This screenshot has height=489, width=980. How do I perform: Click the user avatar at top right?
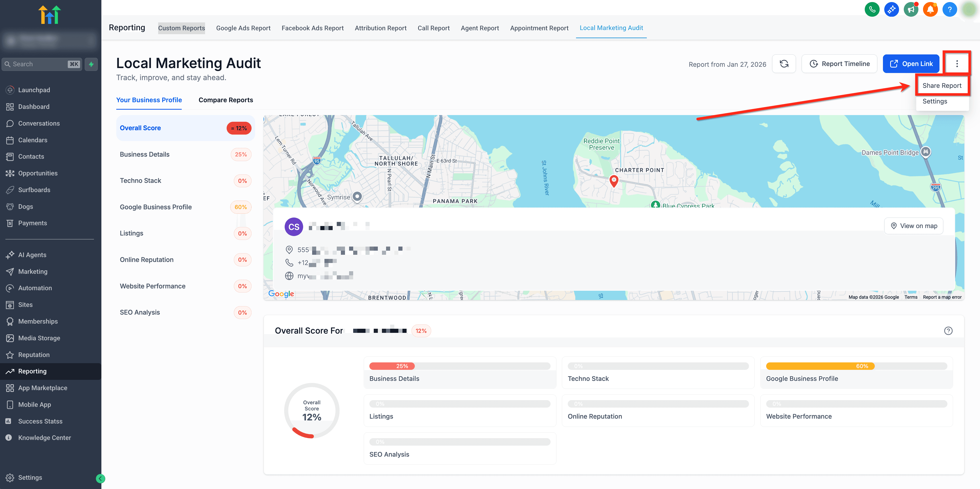click(x=969, y=10)
